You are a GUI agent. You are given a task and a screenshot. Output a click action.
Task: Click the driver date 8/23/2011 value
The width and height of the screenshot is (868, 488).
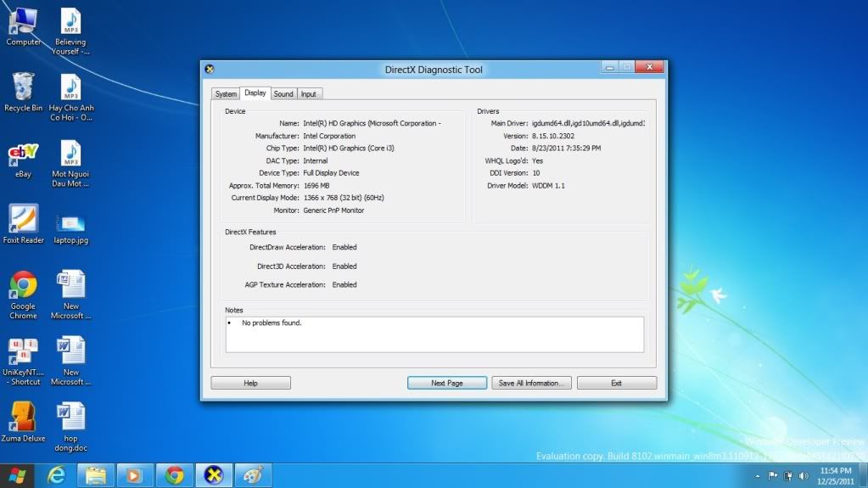[x=566, y=148]
